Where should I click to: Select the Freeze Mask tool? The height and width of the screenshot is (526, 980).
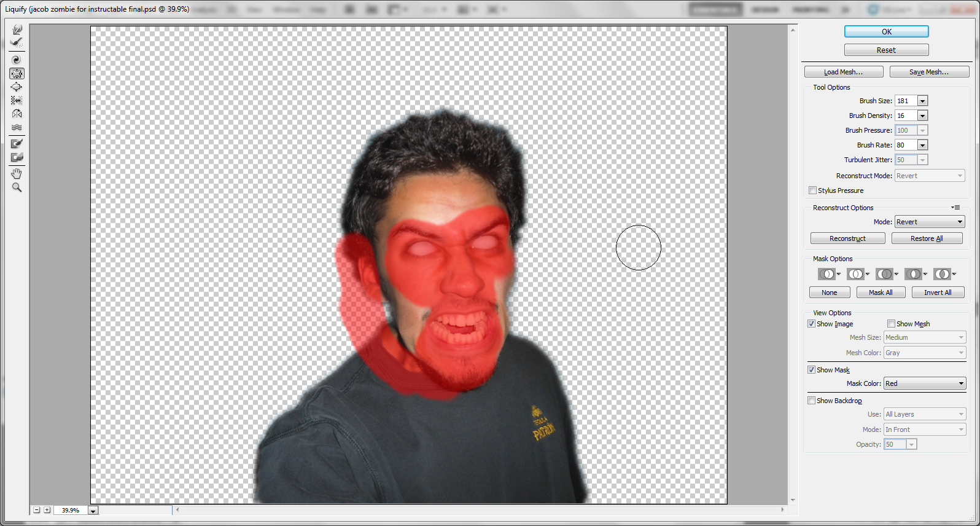point(17,144)
